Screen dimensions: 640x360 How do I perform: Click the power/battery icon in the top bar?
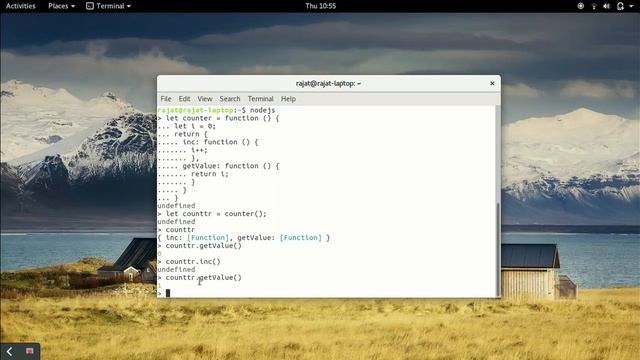click(620, 6)
